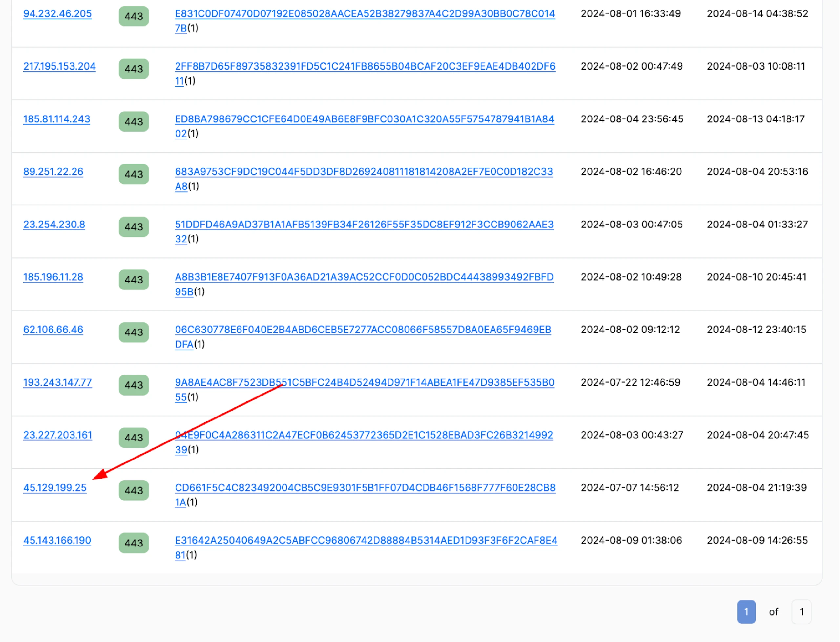840x642 pixels.
Task: Select last-seen date 2024-08-04 20:53:16
Action: click(758, 172)
